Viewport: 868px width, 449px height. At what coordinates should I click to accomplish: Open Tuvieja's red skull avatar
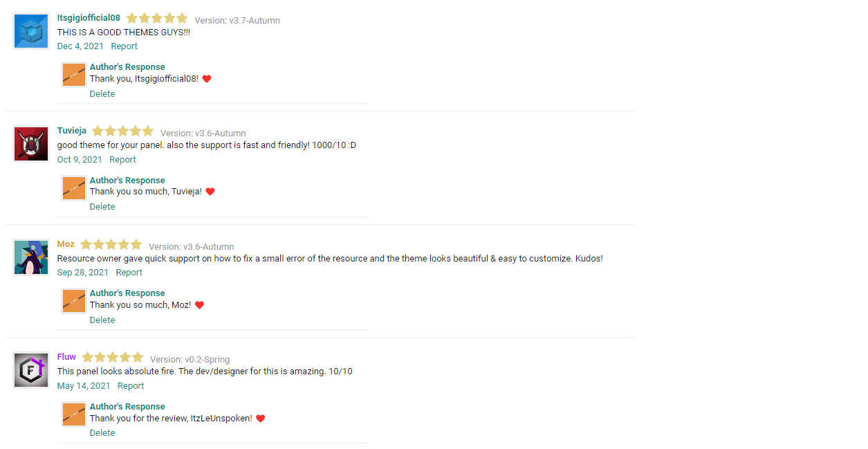click(x=31, y=144)
